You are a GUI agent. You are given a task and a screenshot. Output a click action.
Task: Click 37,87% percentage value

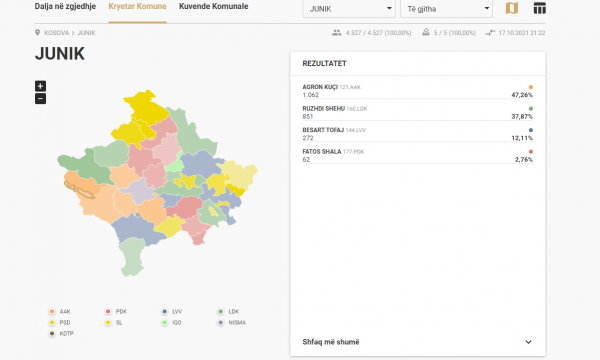522,116
